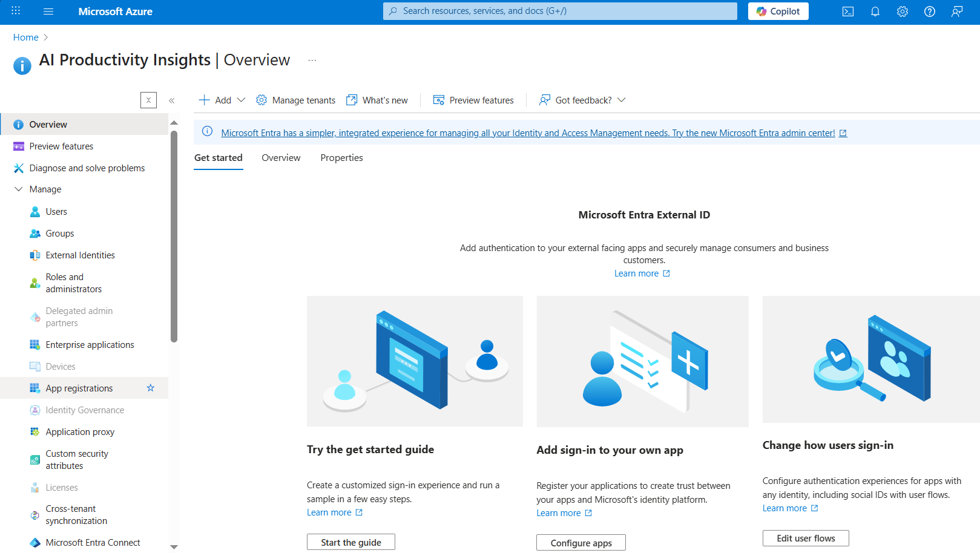This screenshot has width=980, height=553.
Task: Click Manage tenants in the toolbar
Action: pyautogui.click(x=295, y=100)
